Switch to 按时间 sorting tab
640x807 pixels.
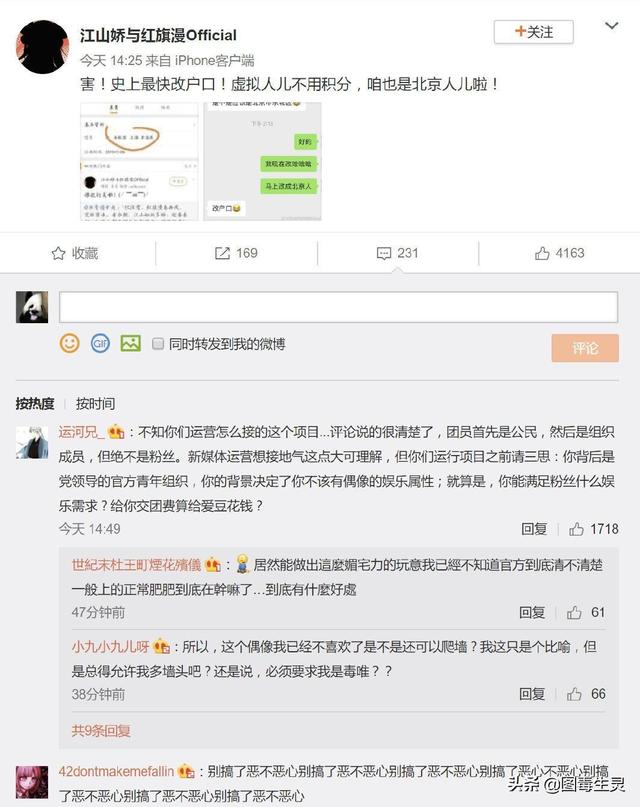95,404
